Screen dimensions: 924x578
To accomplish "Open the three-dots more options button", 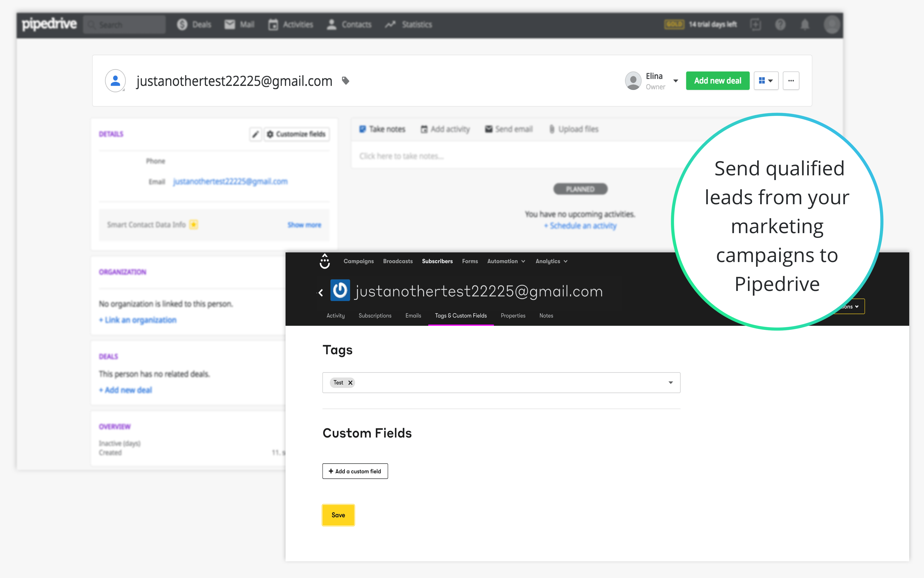I will (791, 81).
